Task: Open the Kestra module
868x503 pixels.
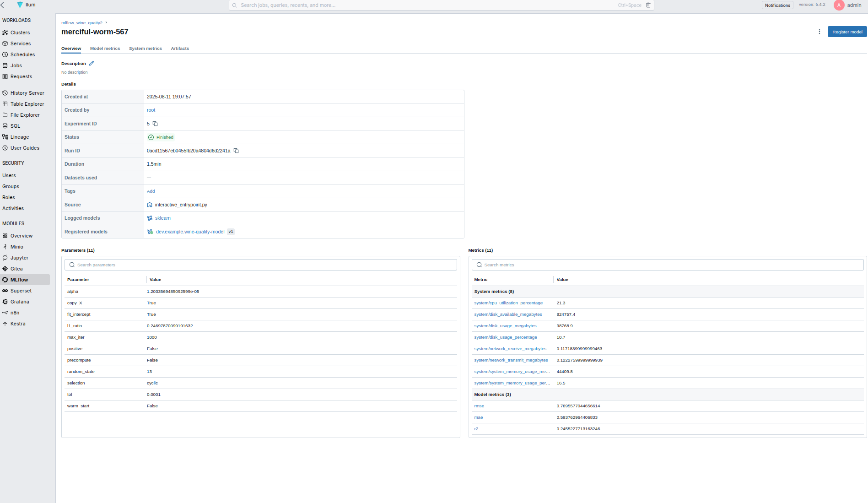Action: click(x=18, y=324)
